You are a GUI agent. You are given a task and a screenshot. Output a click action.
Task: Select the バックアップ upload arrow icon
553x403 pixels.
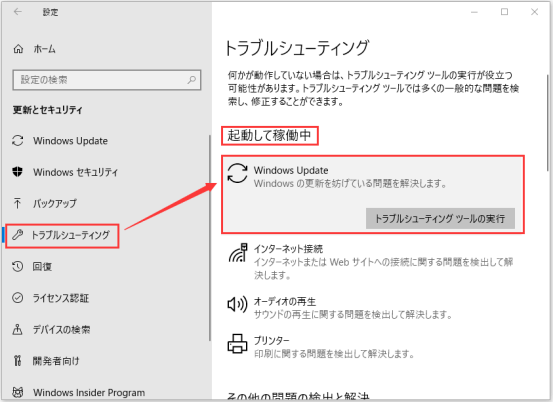pos(17,203)
